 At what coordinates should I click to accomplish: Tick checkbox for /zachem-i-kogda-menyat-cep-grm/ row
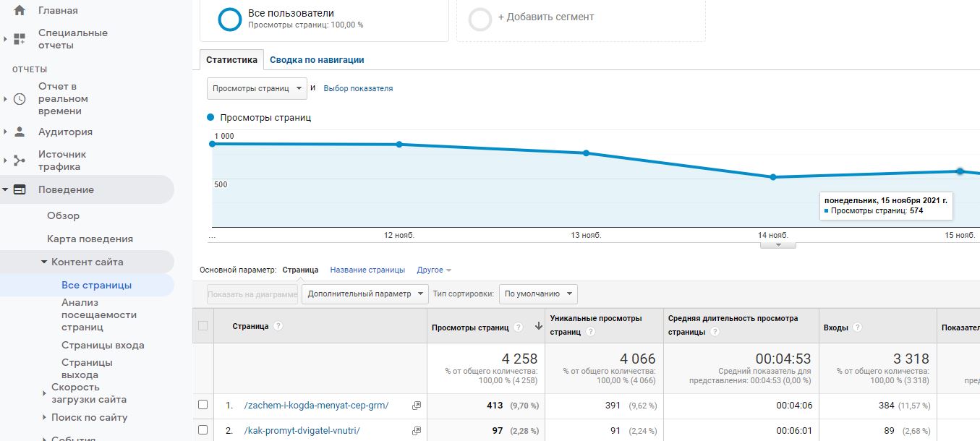(x=203, y=405)
